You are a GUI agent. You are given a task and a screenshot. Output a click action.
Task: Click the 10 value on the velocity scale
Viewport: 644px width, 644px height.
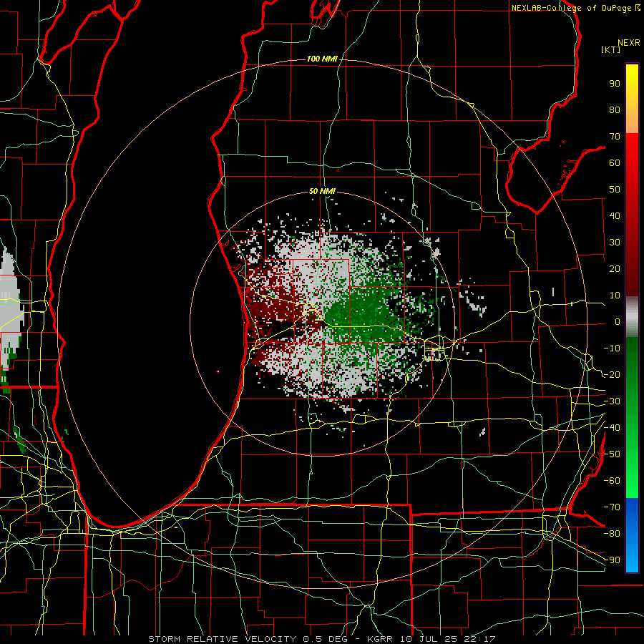click(615, 296)
